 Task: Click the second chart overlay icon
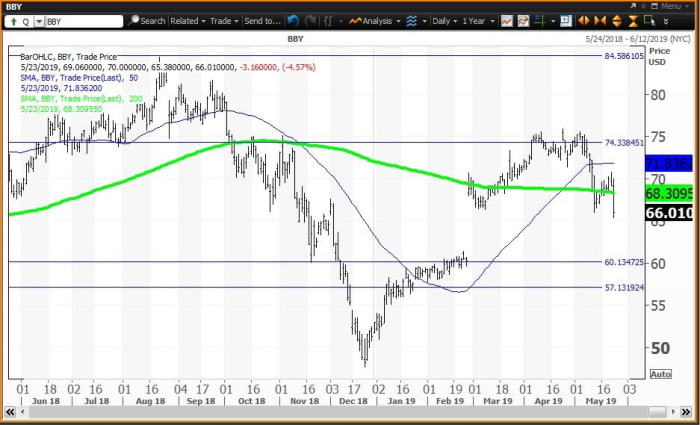click(523, 21)
